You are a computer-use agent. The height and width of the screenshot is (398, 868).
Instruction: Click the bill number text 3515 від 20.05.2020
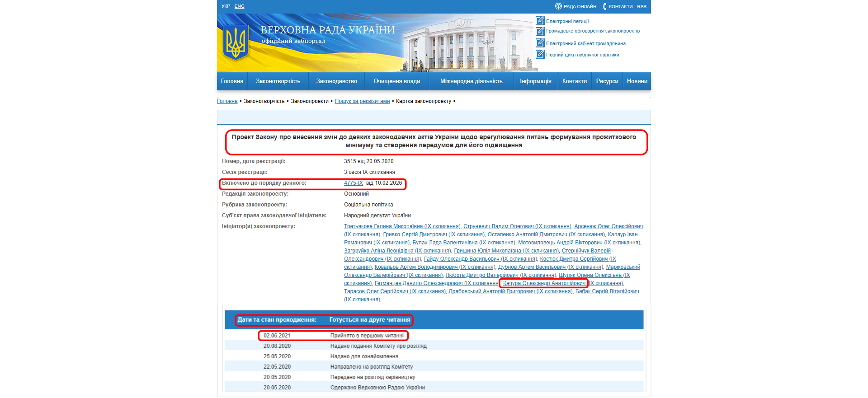click(368, 161)
